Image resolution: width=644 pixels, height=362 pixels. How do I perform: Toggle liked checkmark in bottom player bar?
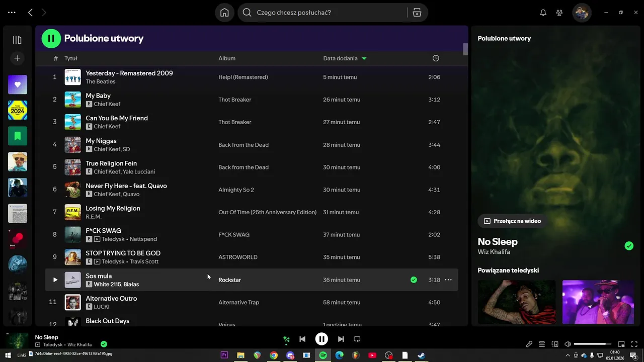[x=104, y=344]
